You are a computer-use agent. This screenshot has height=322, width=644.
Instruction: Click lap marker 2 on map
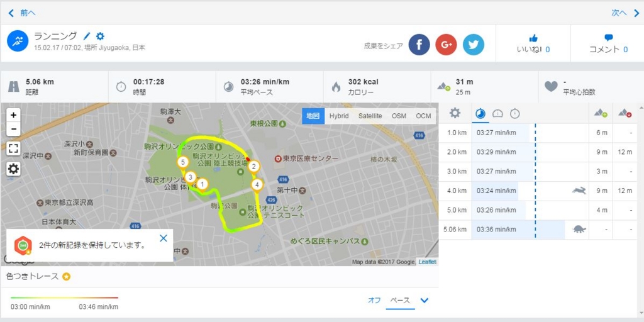254,167
